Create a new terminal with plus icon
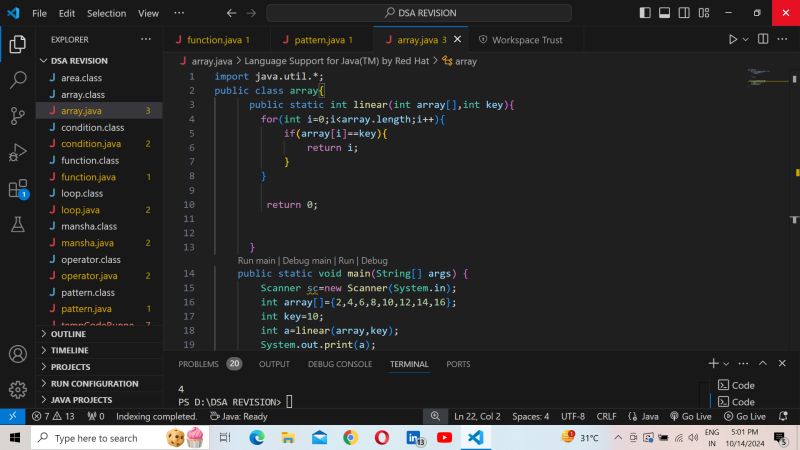 [713, 363]
